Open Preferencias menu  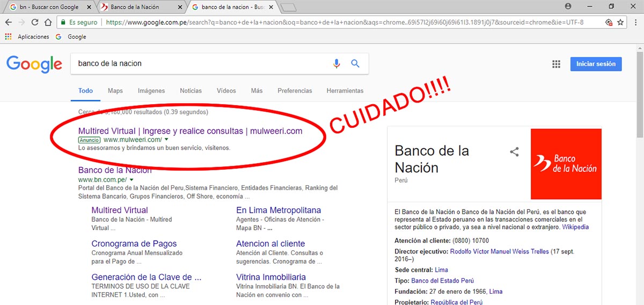tap(295, 91)
